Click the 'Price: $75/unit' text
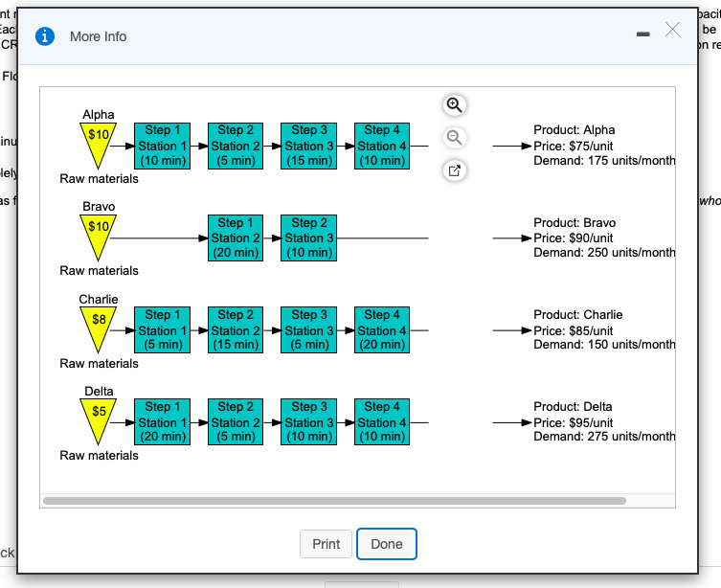Image resolution: width=721 pixels, height=588 pixels. coord(573,147)
